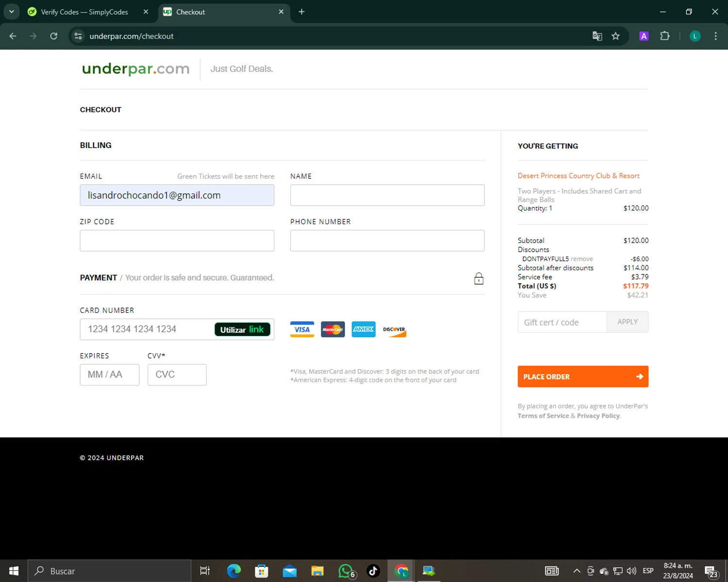Open the Windows Start menu

[x=14, y=571]
